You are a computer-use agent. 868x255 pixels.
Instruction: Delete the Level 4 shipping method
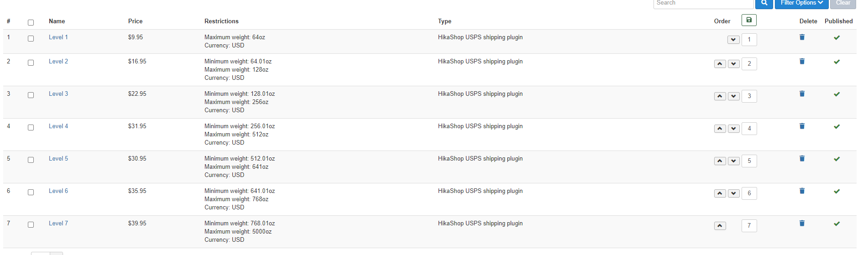pyautogui.click(x=802, y=126)
